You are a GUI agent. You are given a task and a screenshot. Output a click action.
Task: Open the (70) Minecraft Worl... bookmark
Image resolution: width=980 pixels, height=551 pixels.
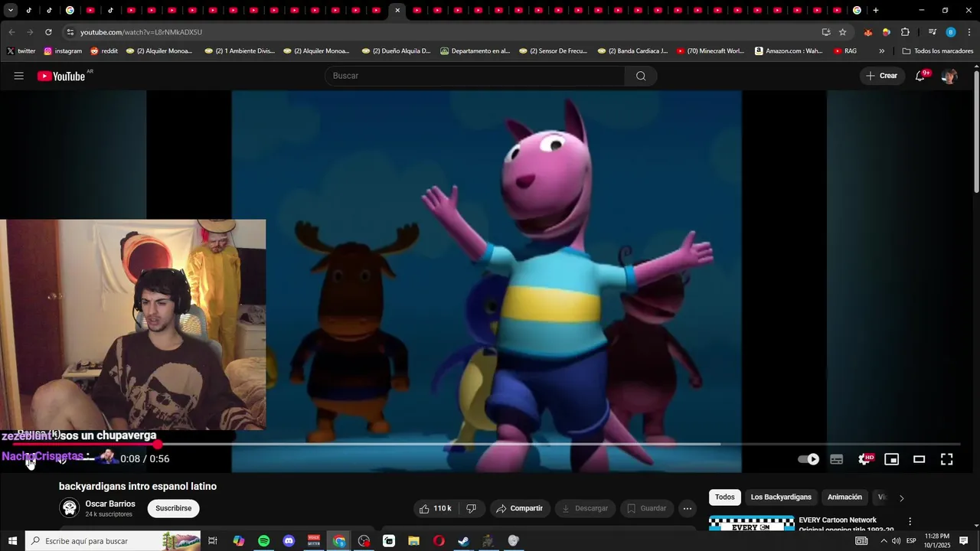point(710,51)
